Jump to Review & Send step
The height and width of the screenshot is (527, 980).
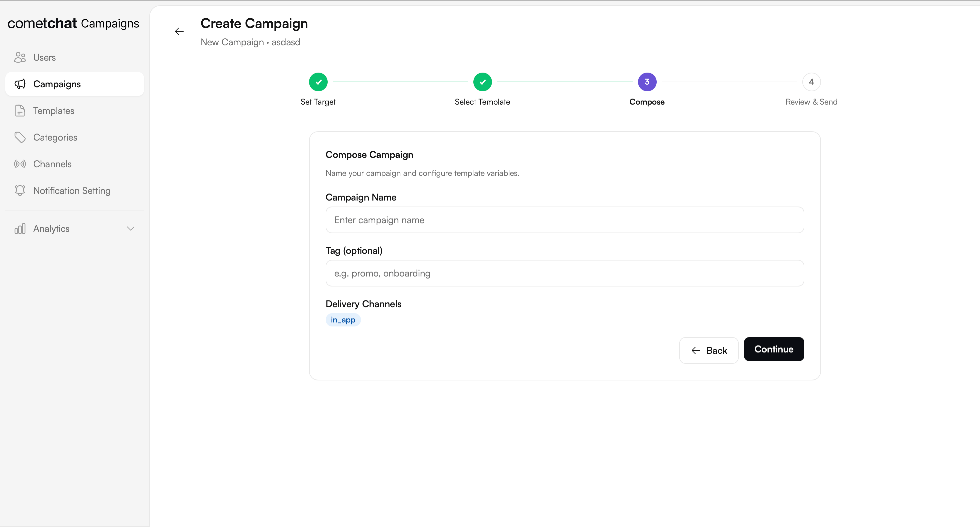811,82
